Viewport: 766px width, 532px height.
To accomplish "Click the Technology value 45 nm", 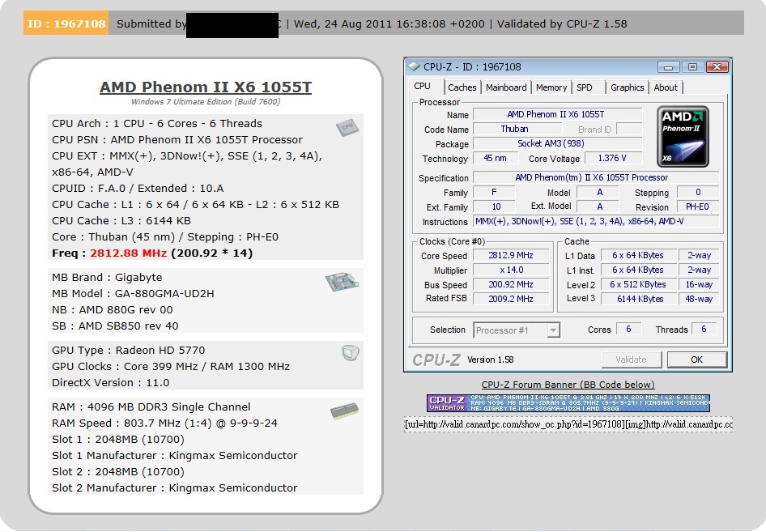I will [495, 158].
